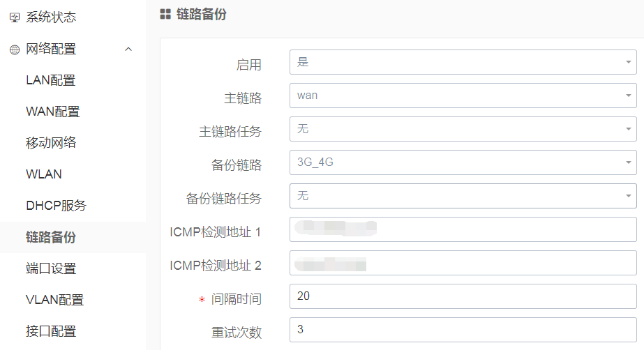Go to LAN配置 page

pos(50,80)
